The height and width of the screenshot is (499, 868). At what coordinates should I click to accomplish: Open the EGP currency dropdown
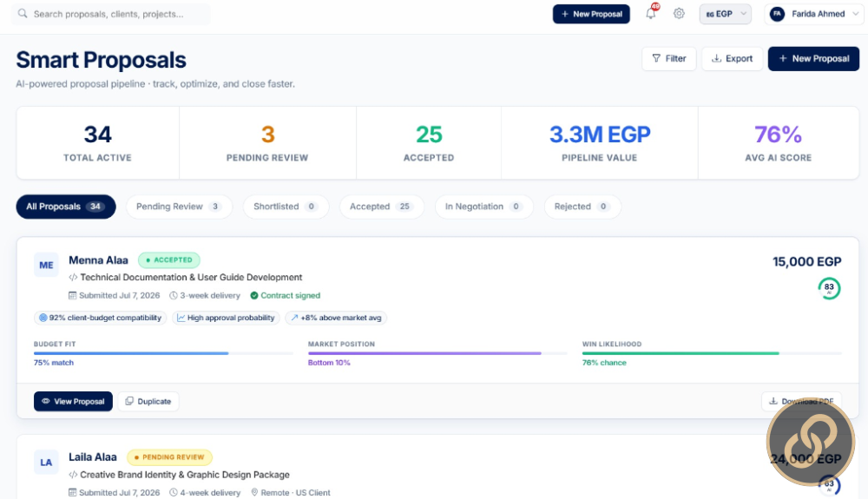[725, 14]
